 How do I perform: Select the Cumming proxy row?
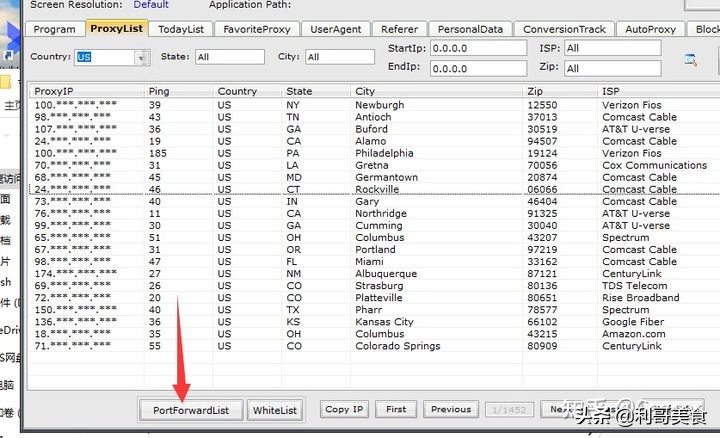click(374, 225)
